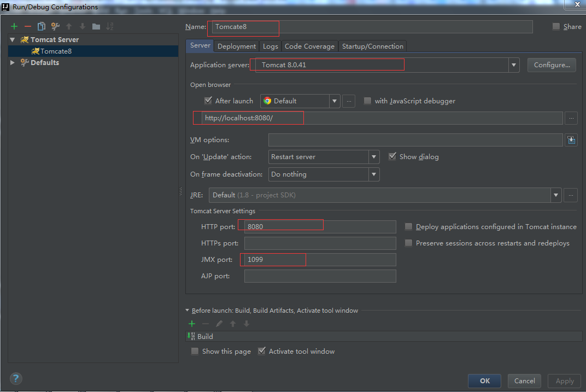Move before-launch task down
The width and height of the screenshot is (586, 392).
point(247,324)
